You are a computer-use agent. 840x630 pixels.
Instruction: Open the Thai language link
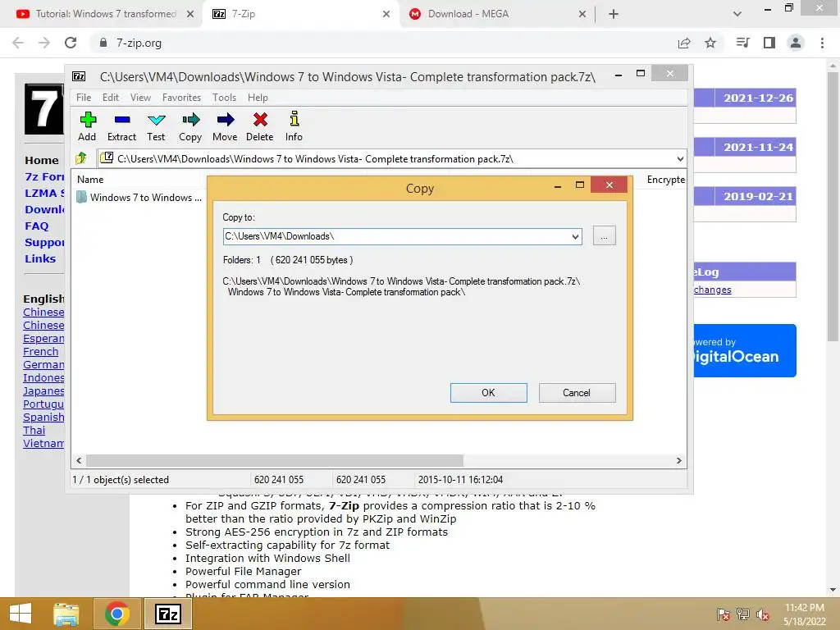34,430
